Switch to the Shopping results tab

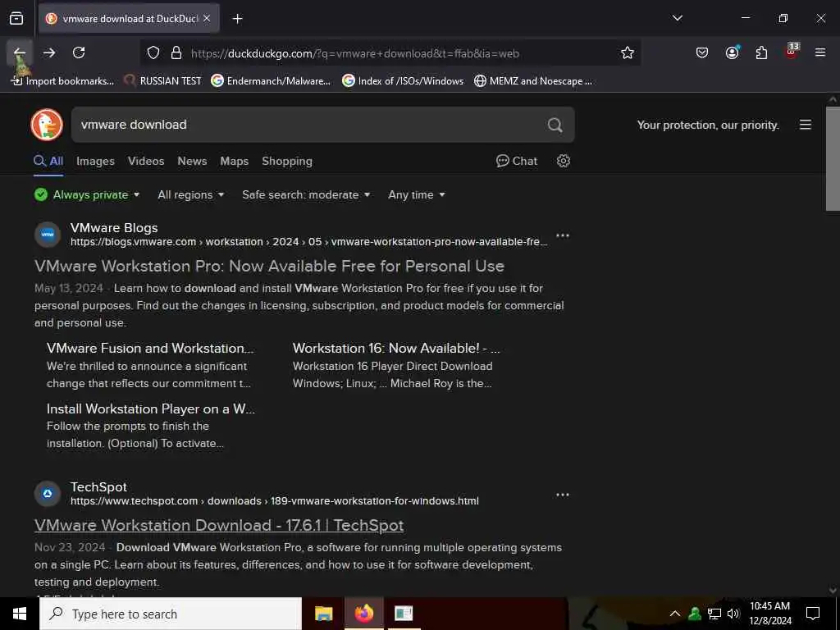pyautogui.click(x=287, y=162)
